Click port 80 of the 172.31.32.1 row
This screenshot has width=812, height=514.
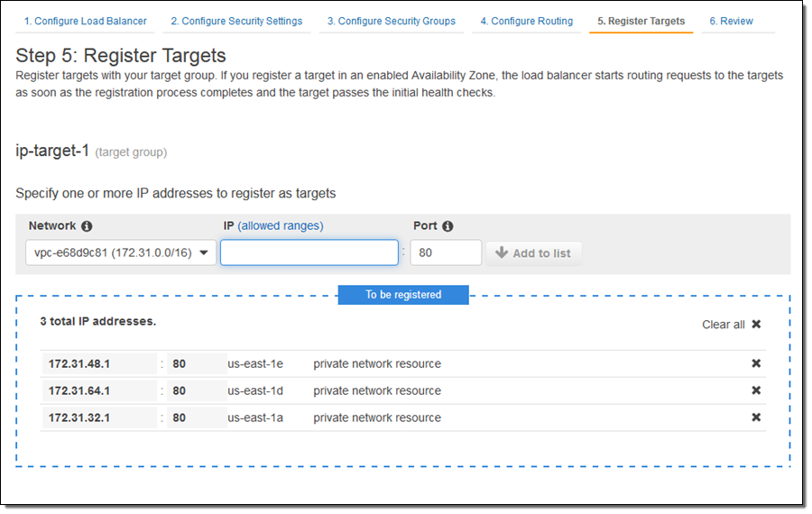click(x=180, y=418)
